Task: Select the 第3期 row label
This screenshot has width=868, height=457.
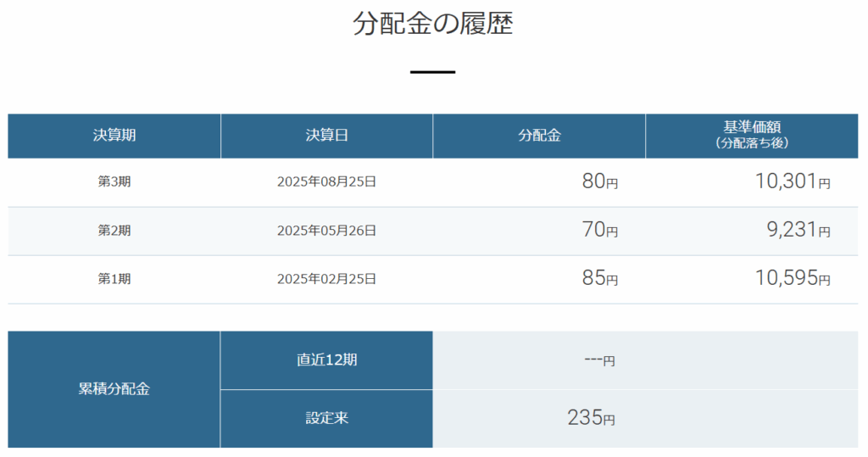Action: [x=114, y=181]
